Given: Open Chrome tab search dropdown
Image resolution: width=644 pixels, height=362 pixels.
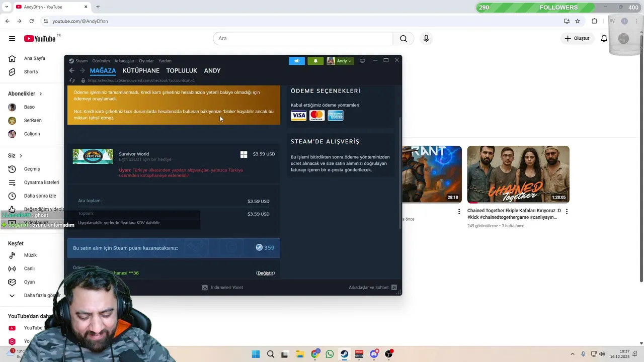Looking at the screenshot, I should click(x=7, y=7).
